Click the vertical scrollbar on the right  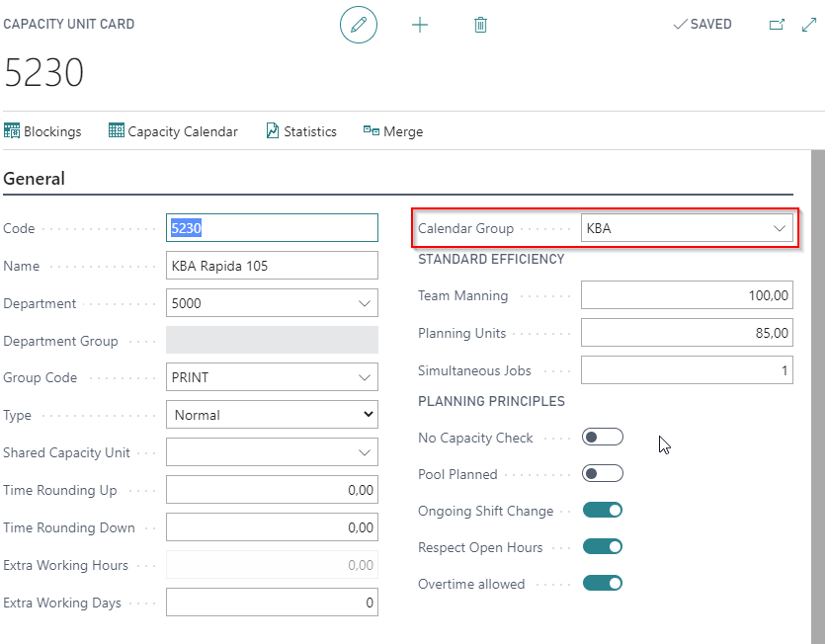[x=818, y=395]
